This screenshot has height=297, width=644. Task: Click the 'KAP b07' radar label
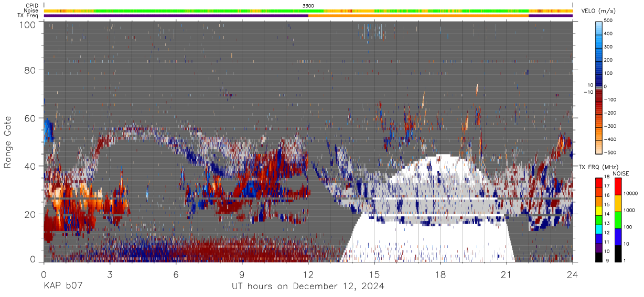coord(63,286)
